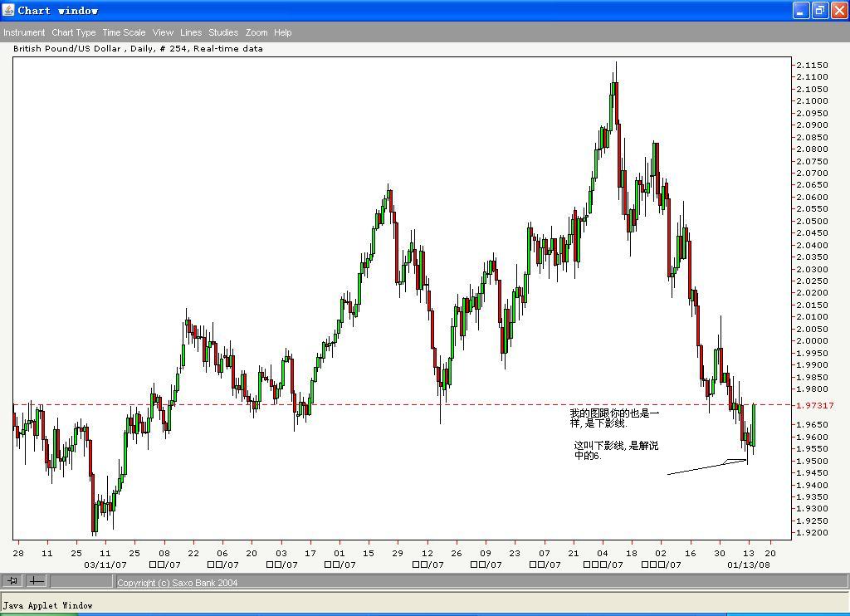The width and height of the screenshot is (850, 616).
Task: Open the Studies menu
Action: point(223,32)
